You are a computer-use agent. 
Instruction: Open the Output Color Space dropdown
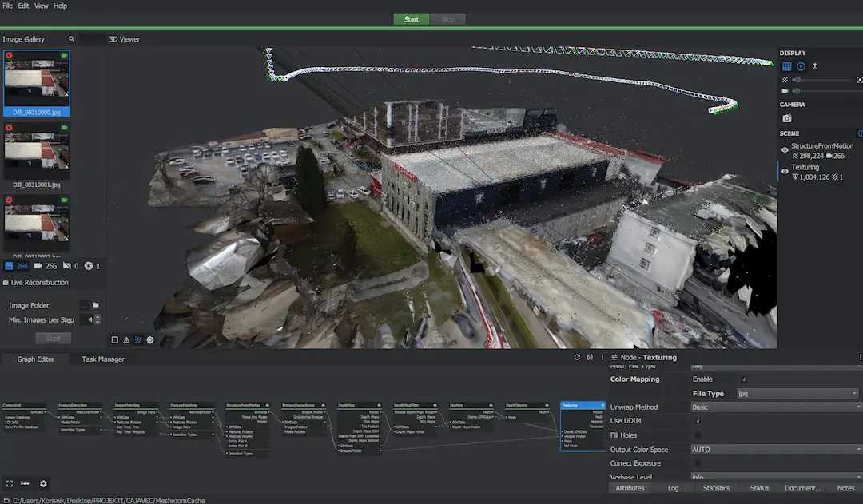[774, 450]
